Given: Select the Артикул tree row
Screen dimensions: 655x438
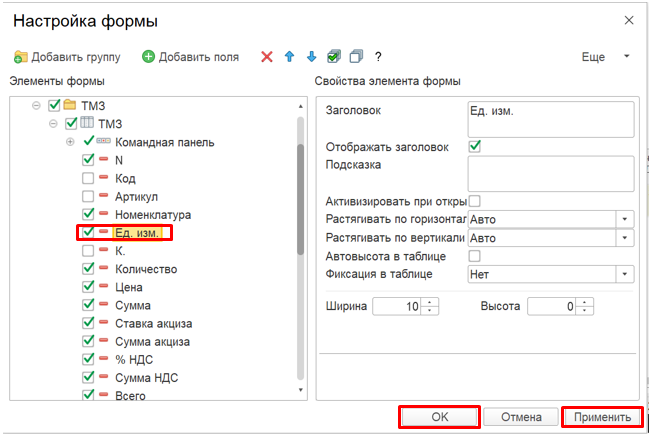Looking at the screenshot, I should coord(137,196).
